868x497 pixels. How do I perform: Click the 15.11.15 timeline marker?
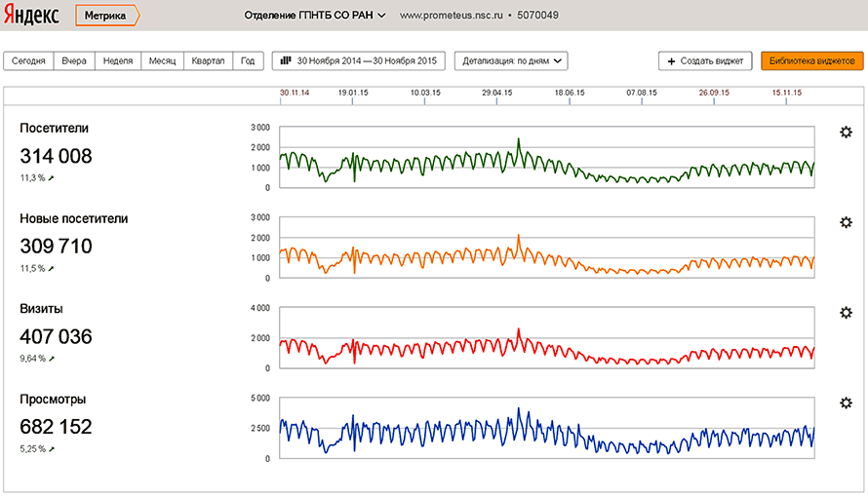[x=787, y=93]
